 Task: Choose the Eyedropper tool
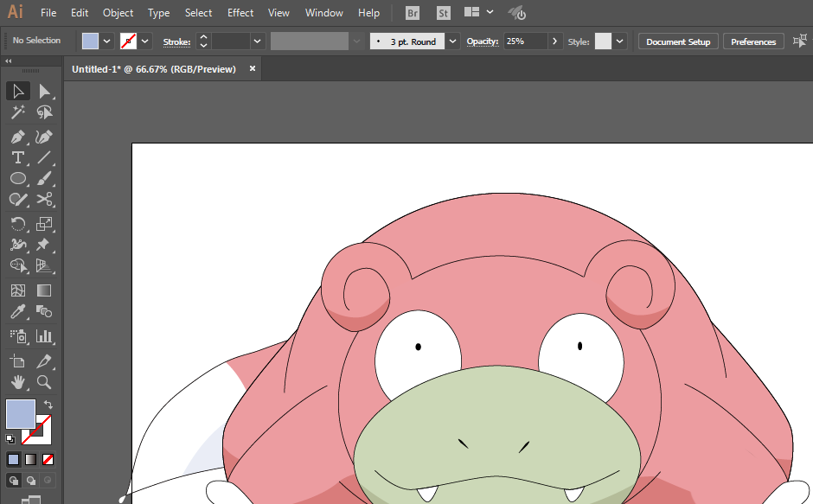(x=17, y=312)
